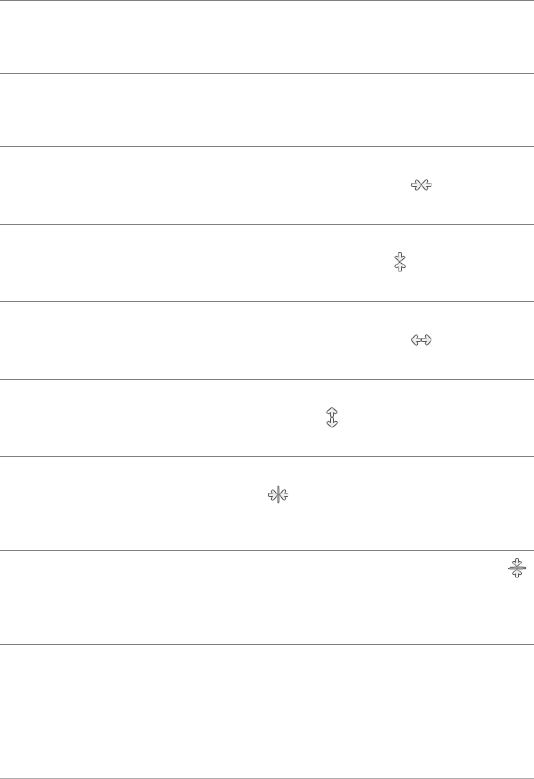
Task: Click empty space in the row with barred vertical arrows
Action: click(248, 598)
